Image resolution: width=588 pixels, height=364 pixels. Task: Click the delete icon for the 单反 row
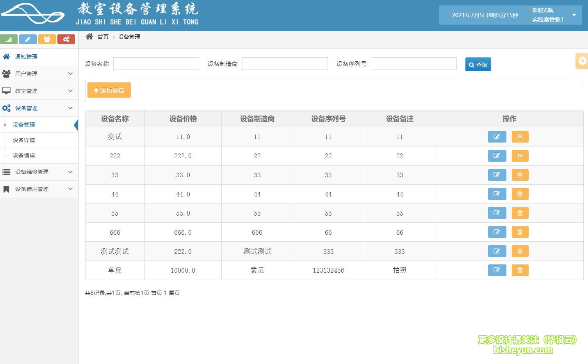pos(520,270)
